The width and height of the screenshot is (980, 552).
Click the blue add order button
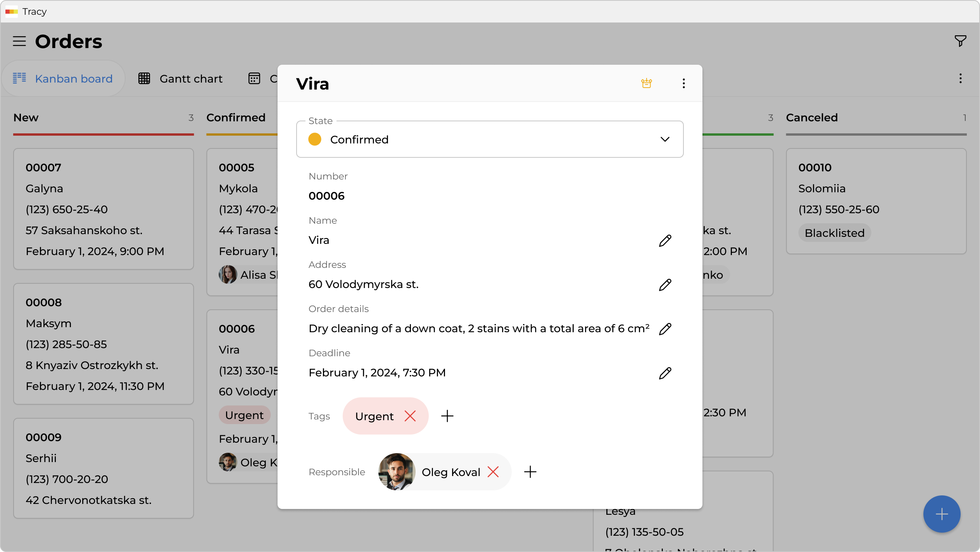point(942,514)
